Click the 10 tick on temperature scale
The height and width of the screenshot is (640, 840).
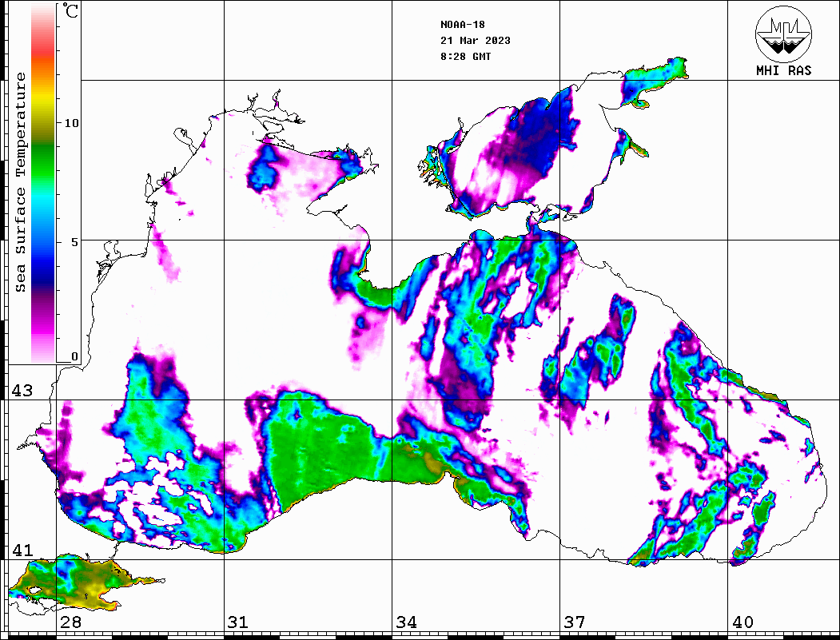[71, 123]
